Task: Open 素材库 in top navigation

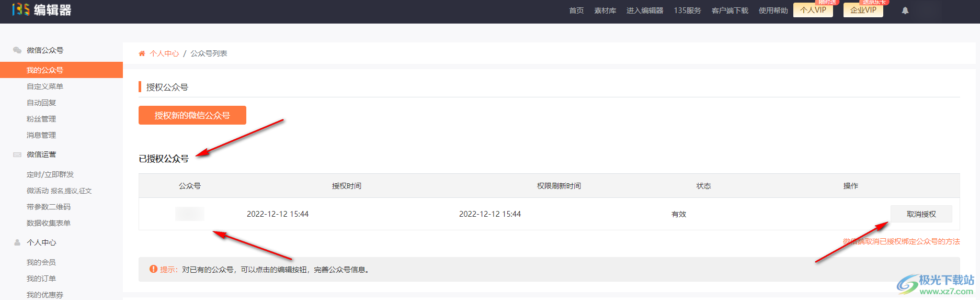Action: 605,10
